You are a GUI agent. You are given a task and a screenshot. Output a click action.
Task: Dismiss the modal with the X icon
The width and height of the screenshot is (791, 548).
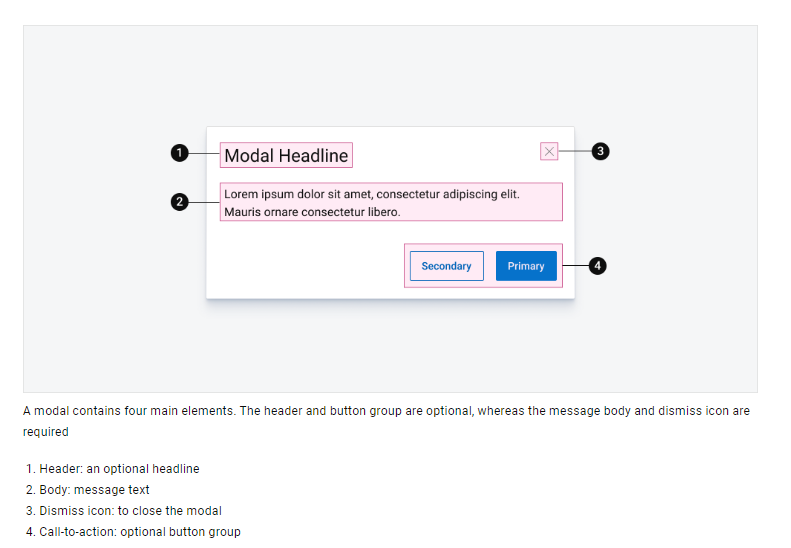[549, 151]
